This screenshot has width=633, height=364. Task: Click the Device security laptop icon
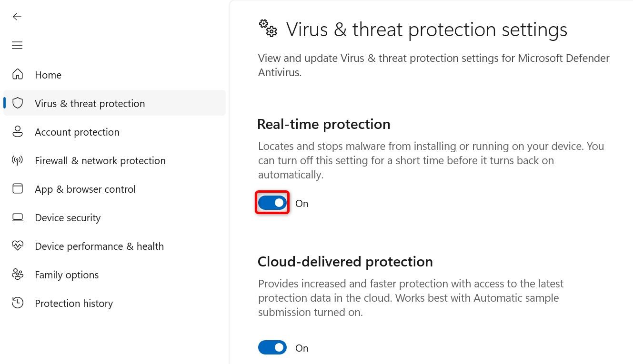pos(17,217)
